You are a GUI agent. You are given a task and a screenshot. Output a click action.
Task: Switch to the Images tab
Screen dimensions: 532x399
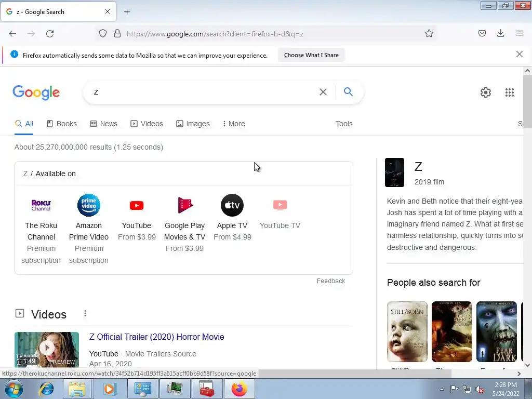[x=193, y=124]
